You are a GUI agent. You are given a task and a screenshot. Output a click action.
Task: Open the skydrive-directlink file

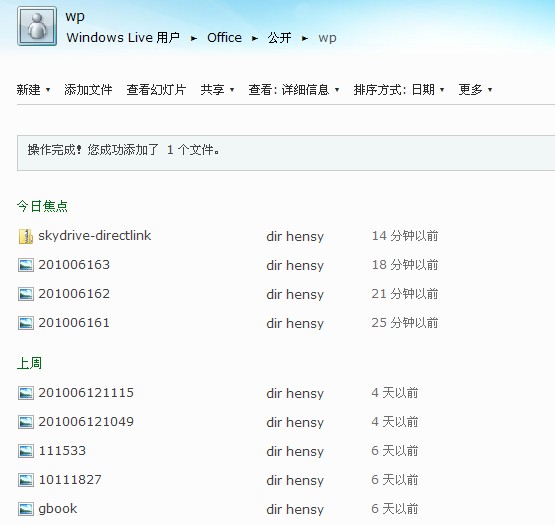95,236
